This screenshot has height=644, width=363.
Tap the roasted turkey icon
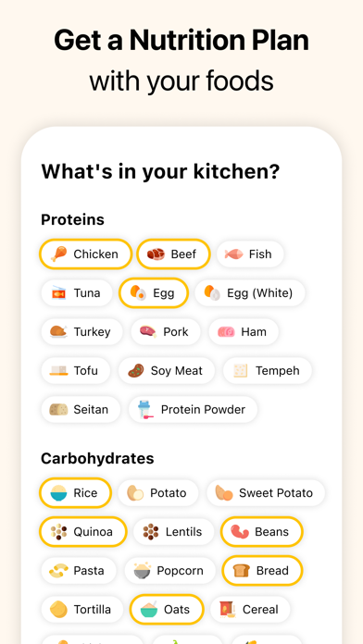click(58, 331)
